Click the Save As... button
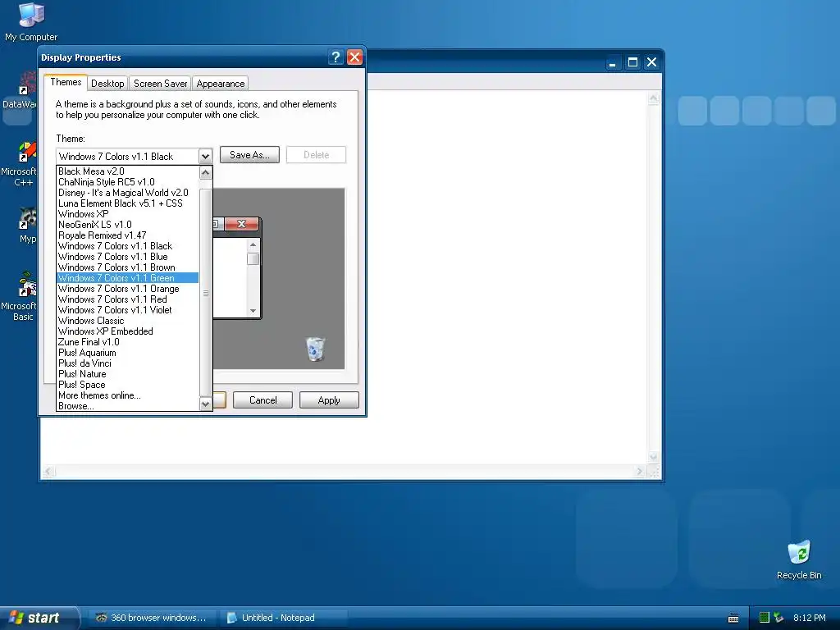The image size is (840, 630). click(249, 155)
